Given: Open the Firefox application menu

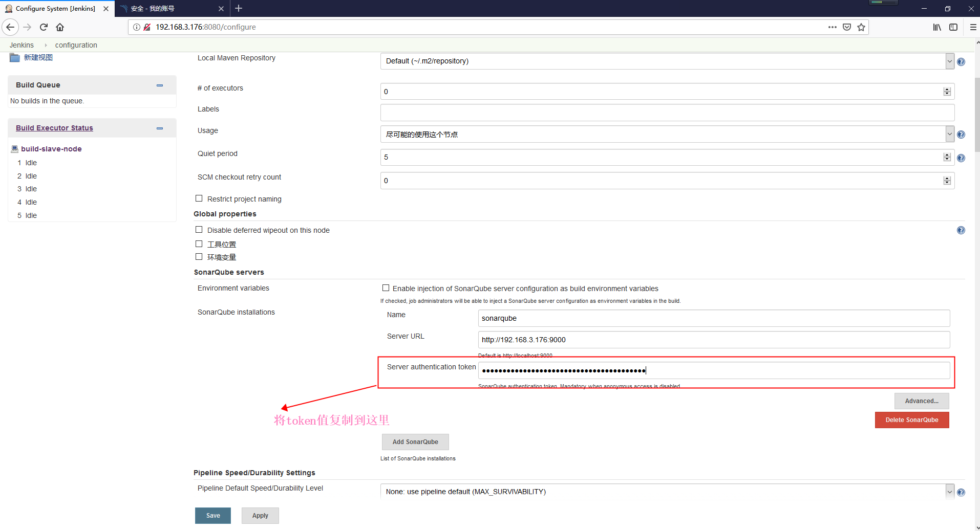Looking at the screenshot, I should [x=972, y=27].
